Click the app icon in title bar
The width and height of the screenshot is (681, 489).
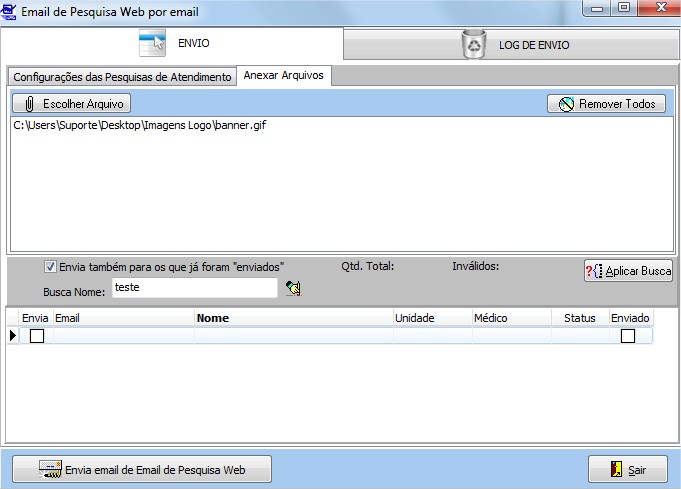(x=10, y=12)
